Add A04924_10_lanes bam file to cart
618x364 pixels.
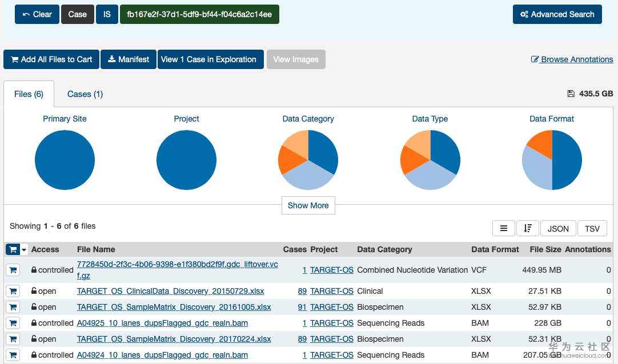pyautogui.click(x=13, y=355)
